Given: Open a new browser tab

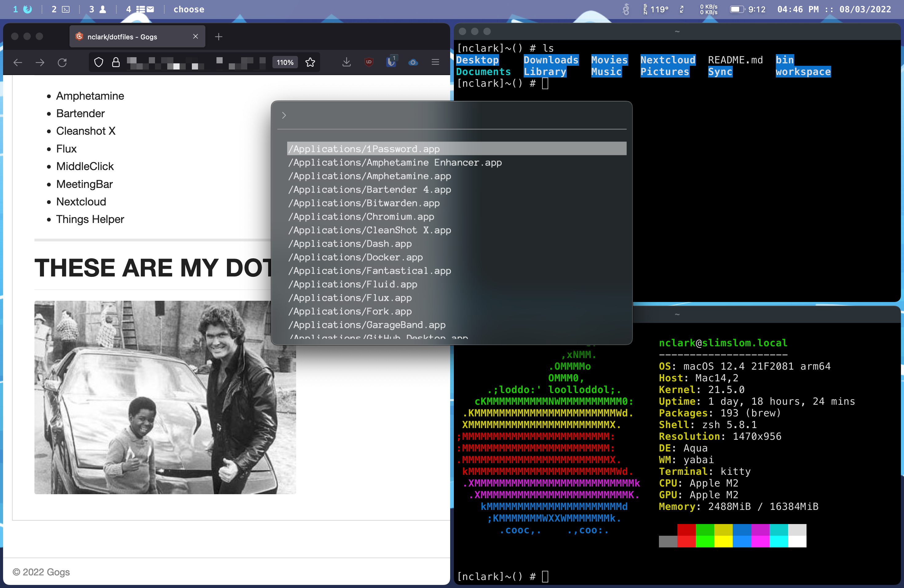Looking at the screenshot, I should pos(218,37).
